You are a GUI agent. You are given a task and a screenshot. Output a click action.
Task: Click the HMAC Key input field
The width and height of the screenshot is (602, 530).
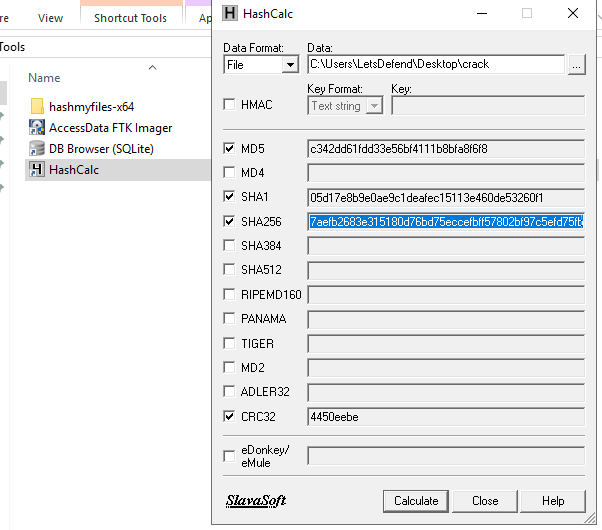[488, 106]
